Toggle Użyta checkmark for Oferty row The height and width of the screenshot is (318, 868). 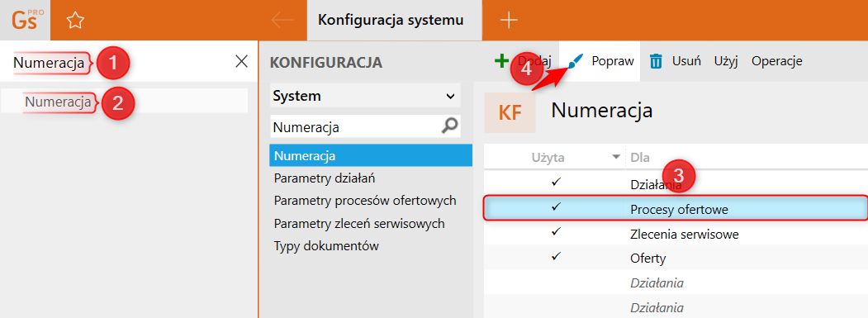(x=557, y=255)
